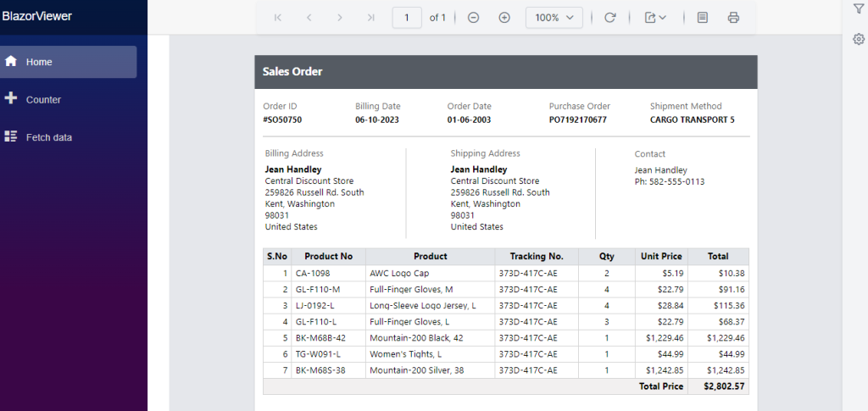Open the 100% zoom level dropdown

coord(554,18)
